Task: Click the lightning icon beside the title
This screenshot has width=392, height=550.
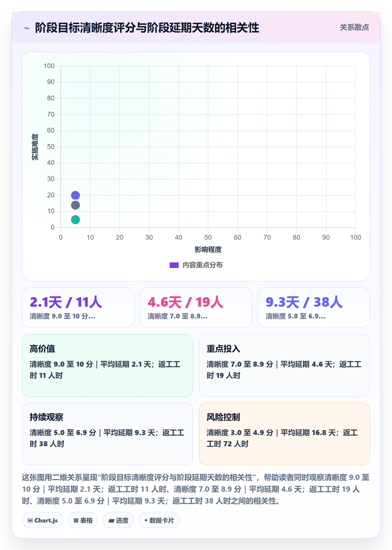Action: [27, 28]
